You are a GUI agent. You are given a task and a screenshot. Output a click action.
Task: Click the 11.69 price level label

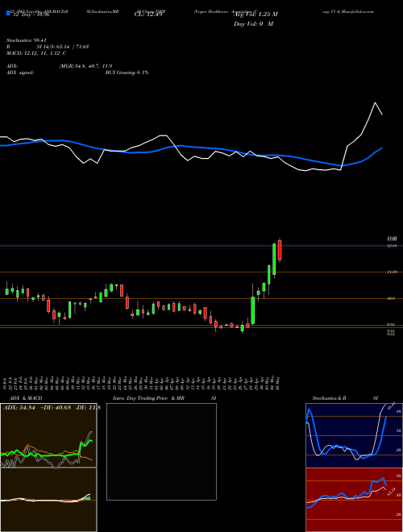tap(392, 272)
